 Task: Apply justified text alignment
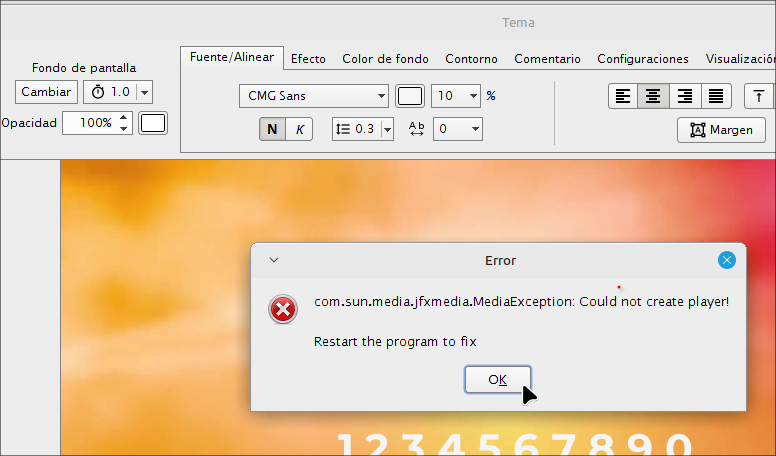[716, 96]
